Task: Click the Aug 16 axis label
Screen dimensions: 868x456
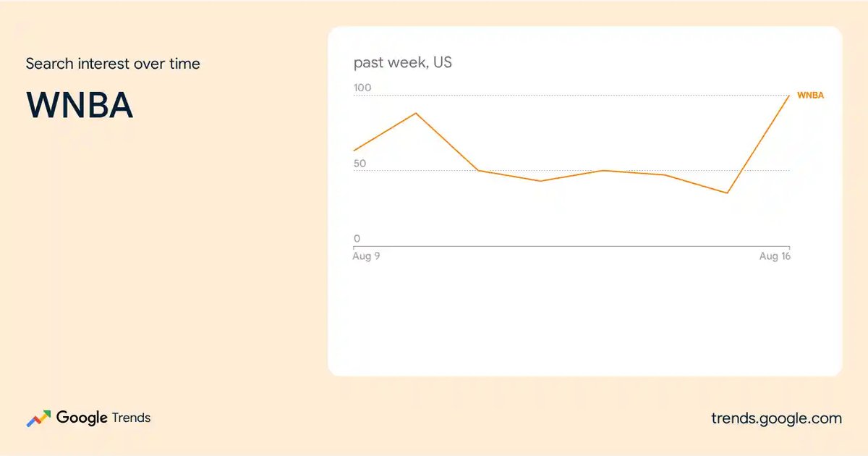Action: click(x=775, y=256)
